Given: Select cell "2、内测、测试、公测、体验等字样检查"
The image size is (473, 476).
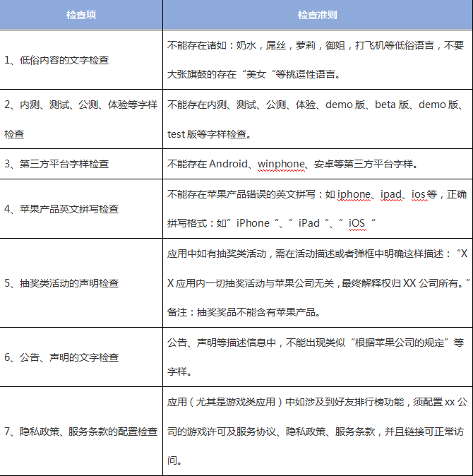Looking at the screenshot, I should pyautogui.click(x=81, y=119).
